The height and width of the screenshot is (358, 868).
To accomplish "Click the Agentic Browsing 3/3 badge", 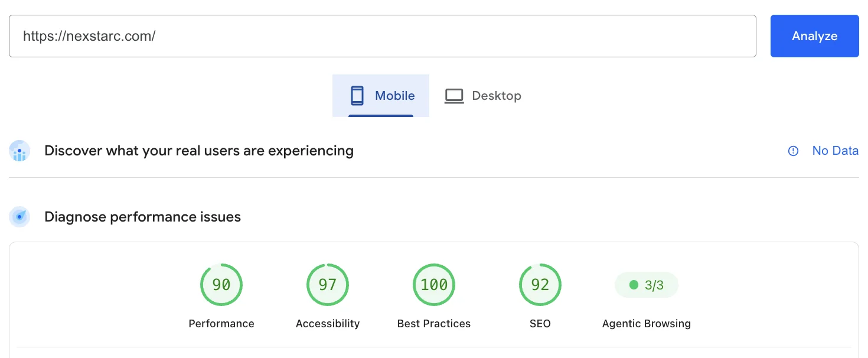I will click(647, 285).
